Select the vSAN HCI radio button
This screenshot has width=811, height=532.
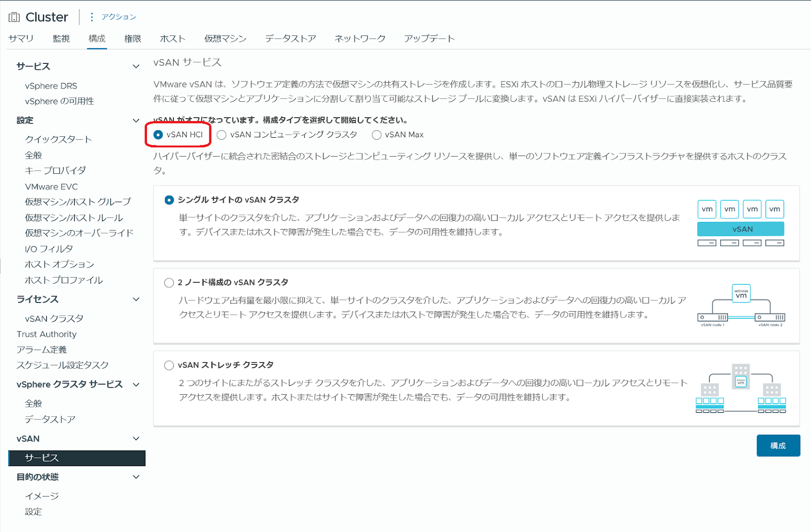pos(158,135)
